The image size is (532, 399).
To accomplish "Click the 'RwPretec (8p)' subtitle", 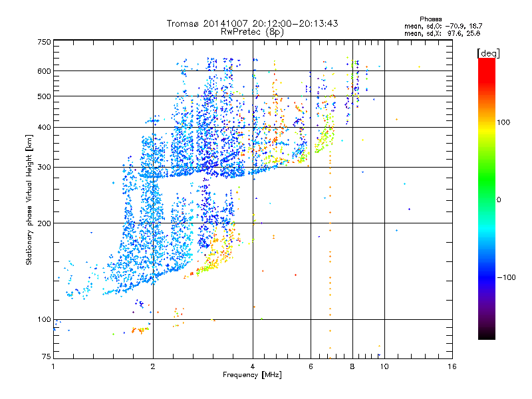I will tap(252, 32).
